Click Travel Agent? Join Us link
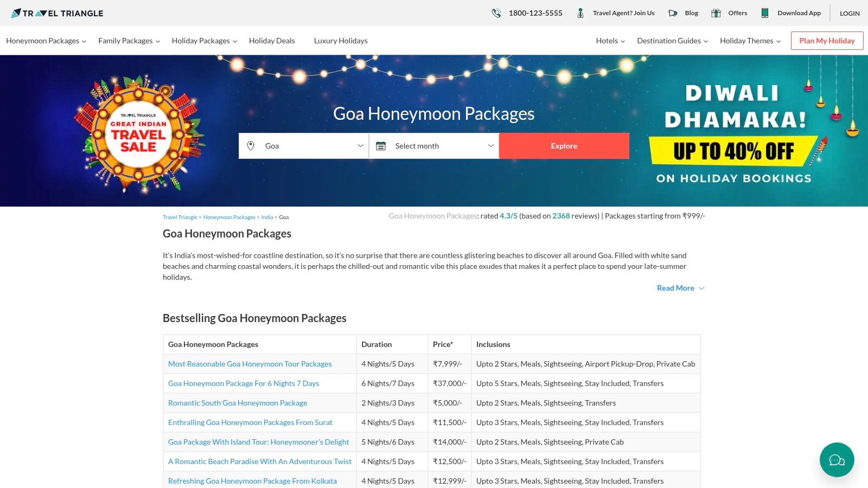This screenshot has height=488, width=868. click(624, 13)
